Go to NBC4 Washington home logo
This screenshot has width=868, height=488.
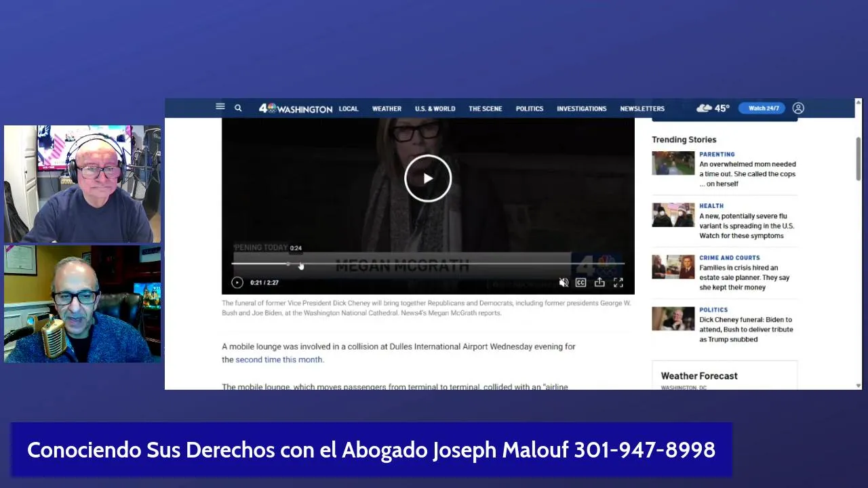[x=296, y=108]
